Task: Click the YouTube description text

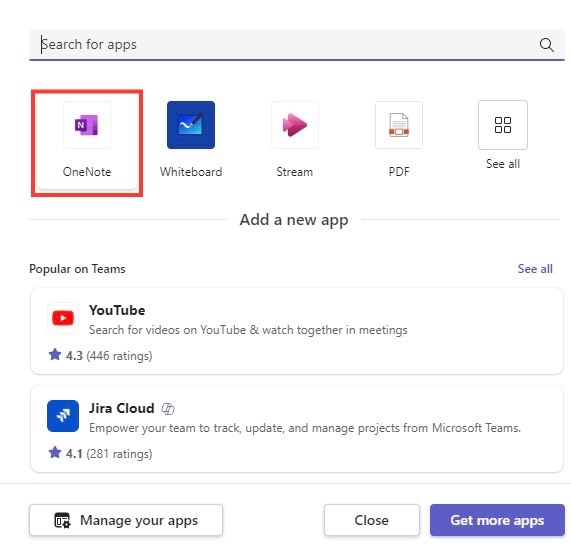Action: pyautogui.click(x=248, y=330)
